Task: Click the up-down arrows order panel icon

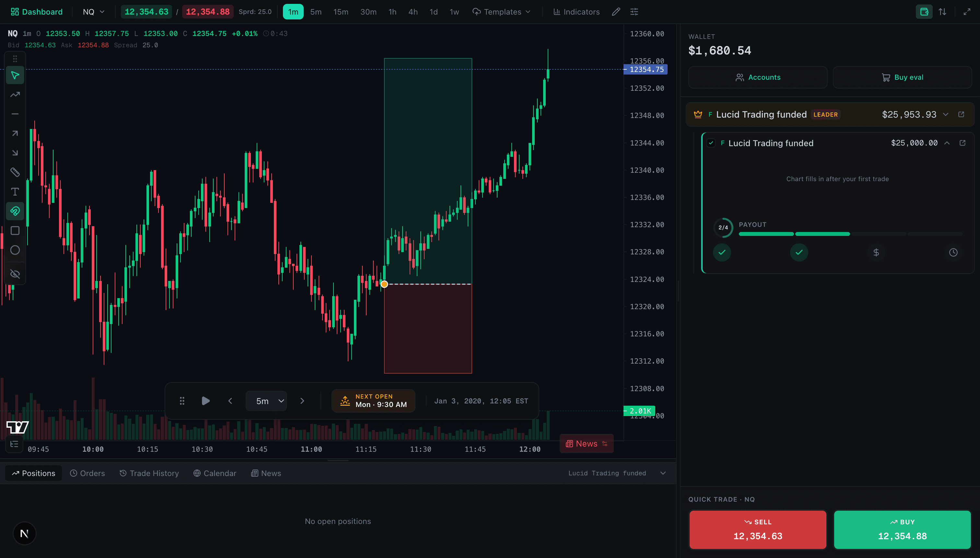Action: tap(942, 12)
